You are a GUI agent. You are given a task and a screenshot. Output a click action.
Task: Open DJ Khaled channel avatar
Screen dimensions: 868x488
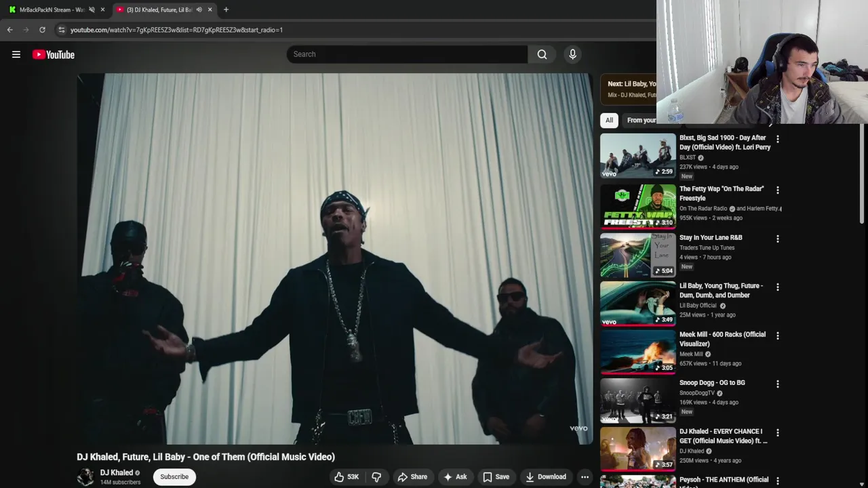[x=85, y=476]
